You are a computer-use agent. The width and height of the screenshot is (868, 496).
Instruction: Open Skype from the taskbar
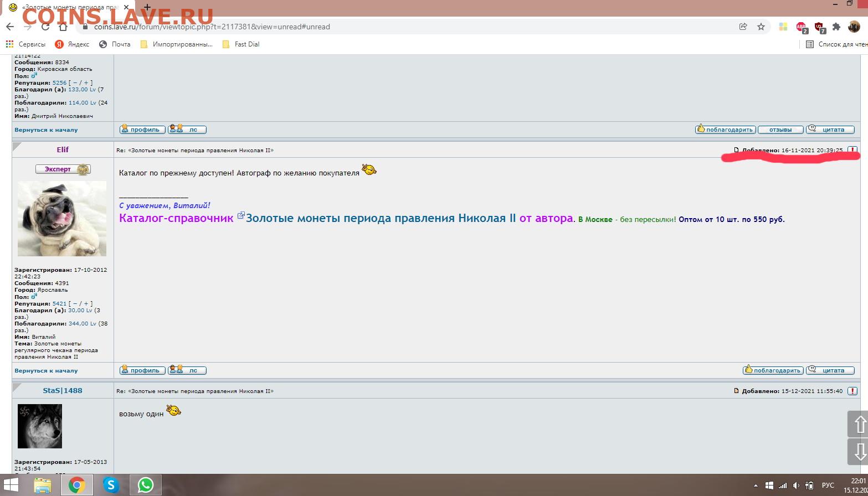click(111, 485)
